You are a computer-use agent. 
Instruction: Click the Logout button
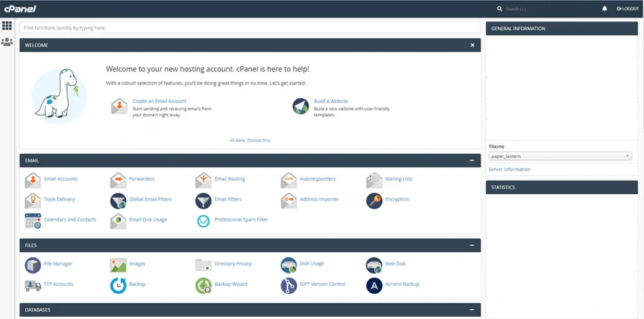tap(628, 9)
